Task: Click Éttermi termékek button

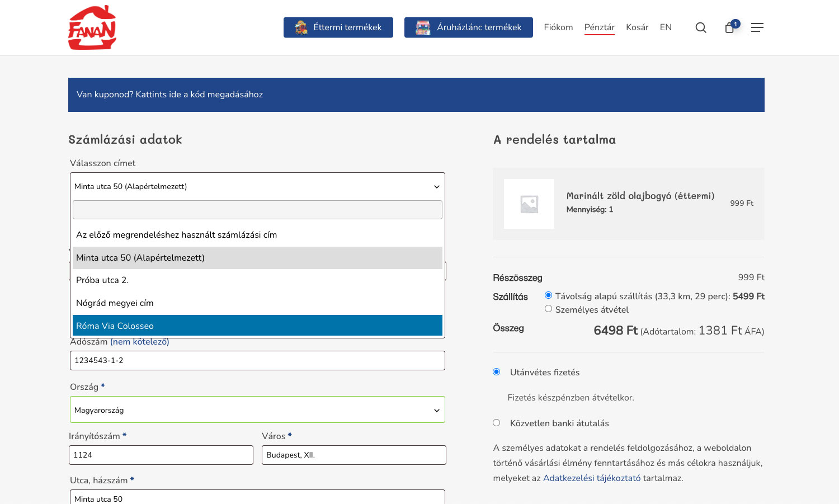Action: pos(338,27)
